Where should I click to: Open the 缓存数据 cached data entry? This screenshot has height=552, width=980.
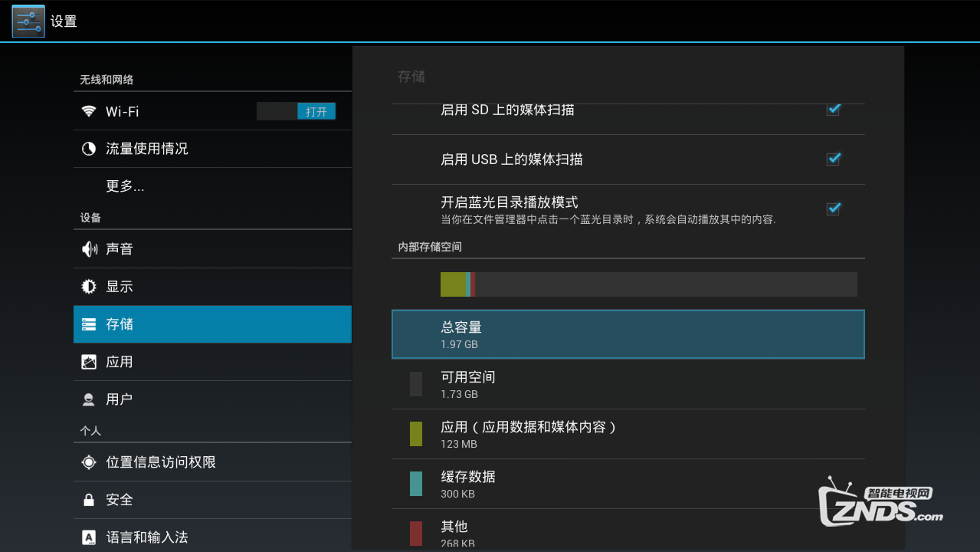(x=628, y=484)
